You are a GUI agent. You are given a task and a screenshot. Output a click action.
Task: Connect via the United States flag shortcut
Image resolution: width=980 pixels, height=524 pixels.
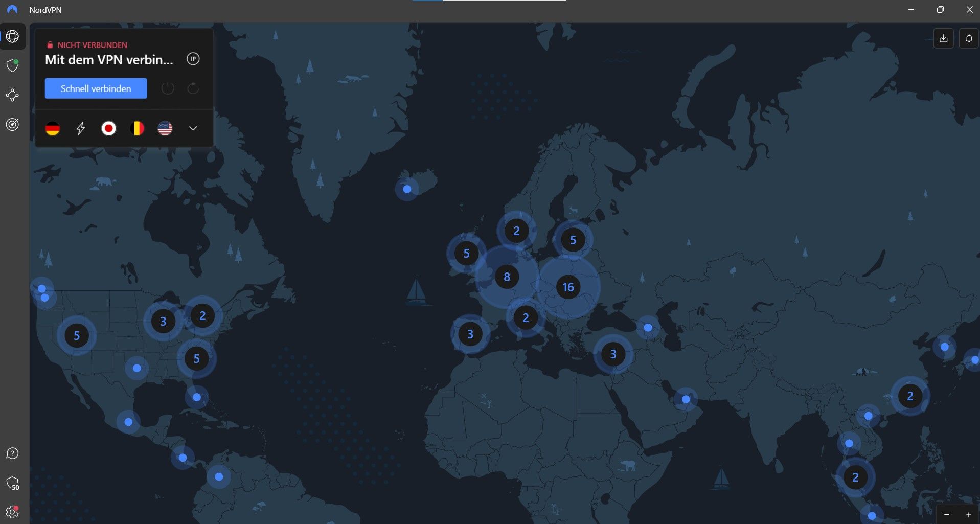(165, 128)
